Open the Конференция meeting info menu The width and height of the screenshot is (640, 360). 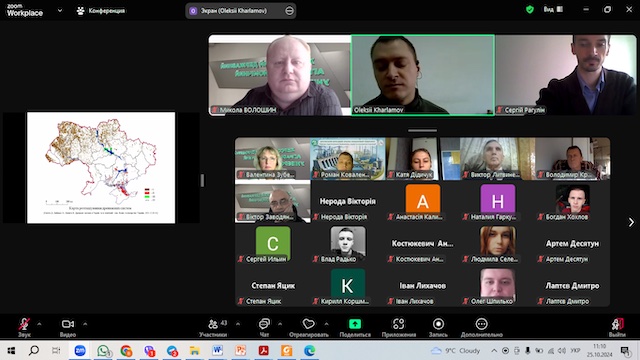(101, 11)
